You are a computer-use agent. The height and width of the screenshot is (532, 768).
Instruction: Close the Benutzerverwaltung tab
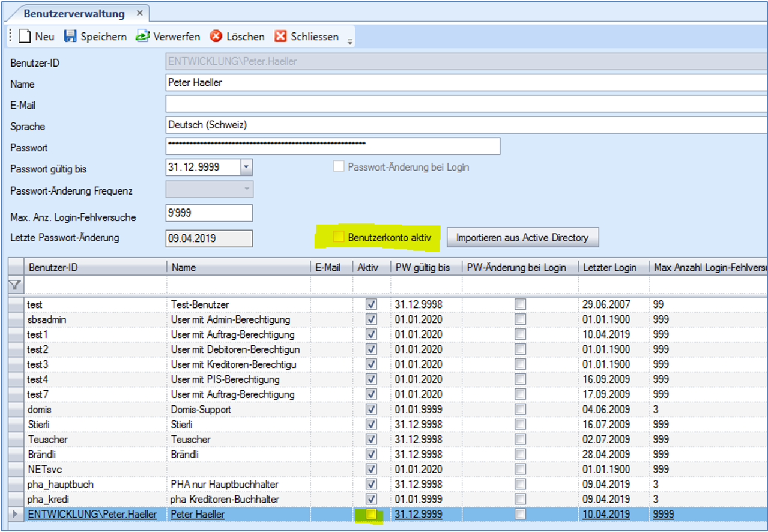pos(140,13)
